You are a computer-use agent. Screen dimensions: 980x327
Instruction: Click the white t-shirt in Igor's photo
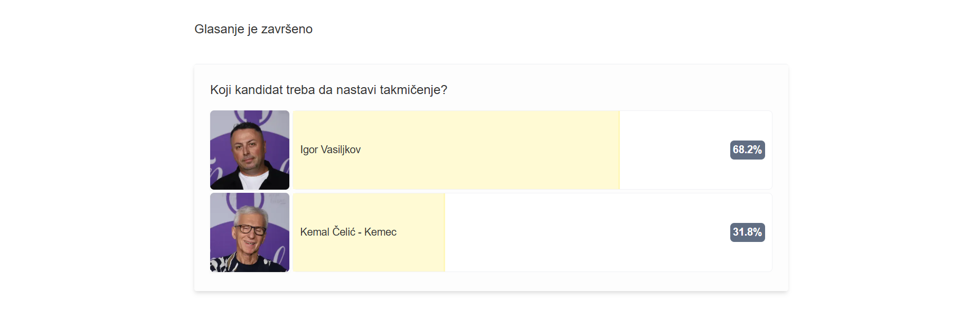coord(252,181)
